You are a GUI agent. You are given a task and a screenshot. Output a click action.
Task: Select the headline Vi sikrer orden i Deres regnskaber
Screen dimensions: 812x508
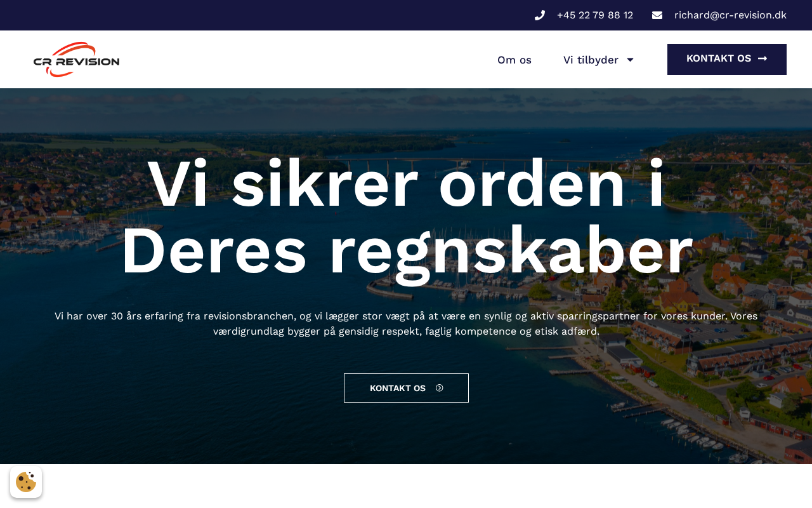pyautogui.click(x=406, y=217)
